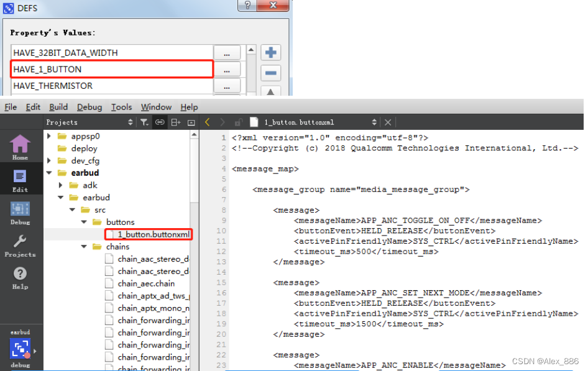This screenshot has height=371, width=588.
Task: Click the DEFS list scroll up arrow
Action: click(x=251, y=50)
